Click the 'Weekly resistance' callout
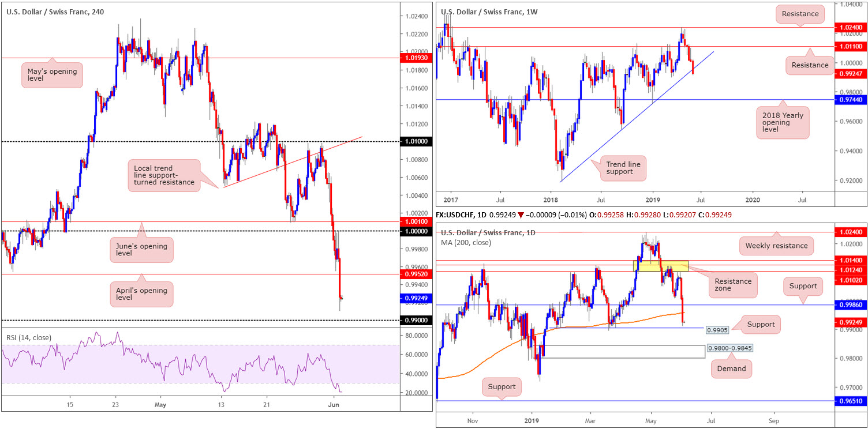Screen dimensions: 868x429 point(777,246)
